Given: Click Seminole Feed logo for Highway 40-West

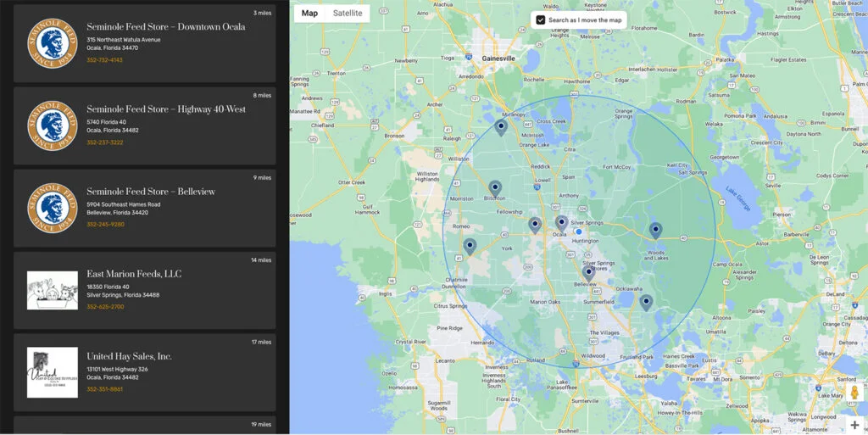Looking at the screenshot, I should [x=53, y=125].
